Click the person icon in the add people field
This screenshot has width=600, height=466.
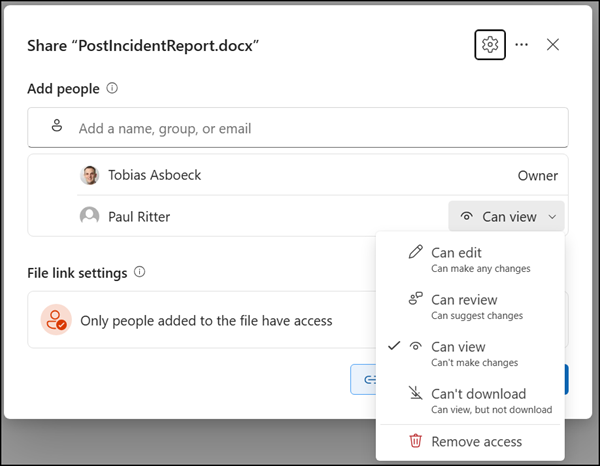57,125
